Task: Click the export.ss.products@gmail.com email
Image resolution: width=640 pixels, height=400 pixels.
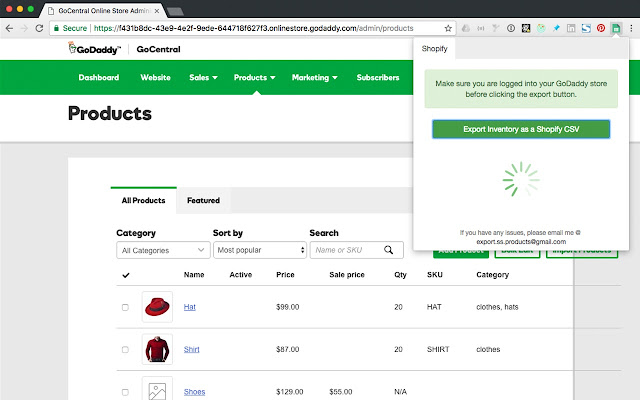Action: tap(521, 242)
